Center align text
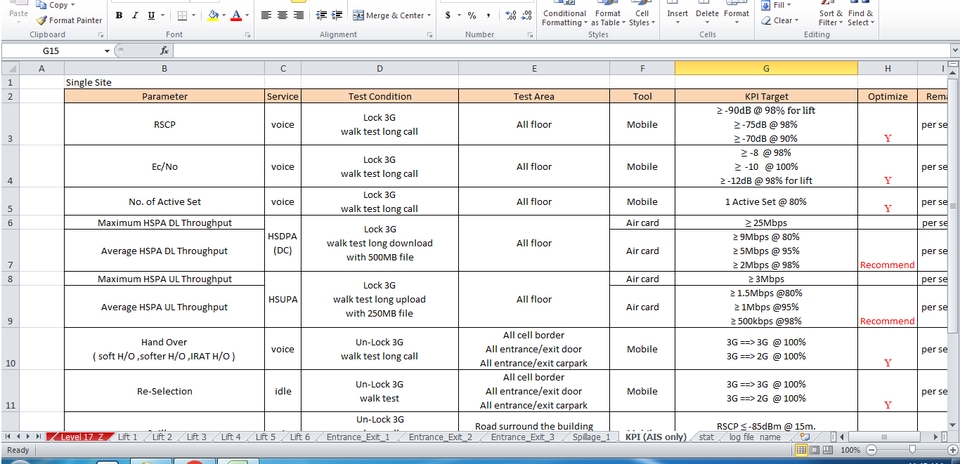Viewport: 960px width, 464px height. point(282,15)
